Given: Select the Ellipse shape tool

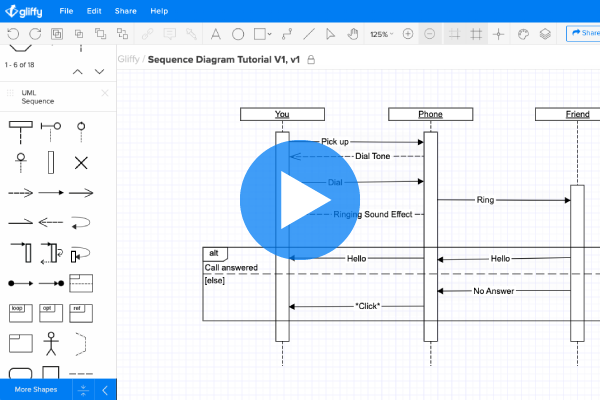Looking at the screenshot, I should (x=238, y=34).
